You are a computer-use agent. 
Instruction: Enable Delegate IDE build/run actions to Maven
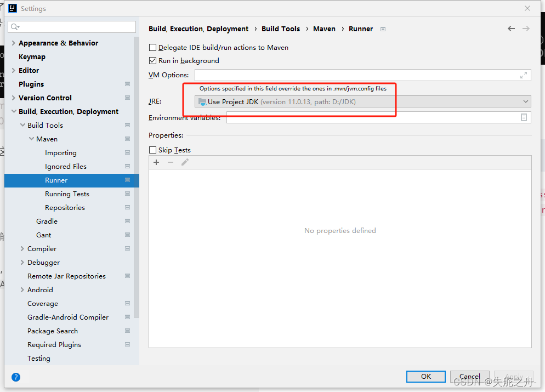pyautogui.click(x=152, y=47)
